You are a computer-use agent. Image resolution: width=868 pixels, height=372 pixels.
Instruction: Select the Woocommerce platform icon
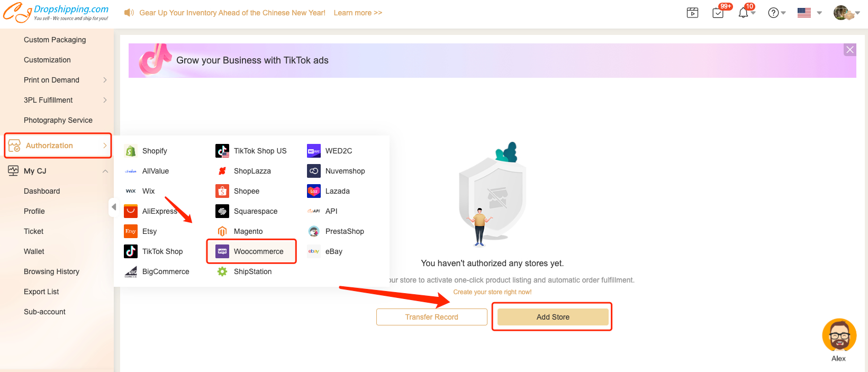222,251
